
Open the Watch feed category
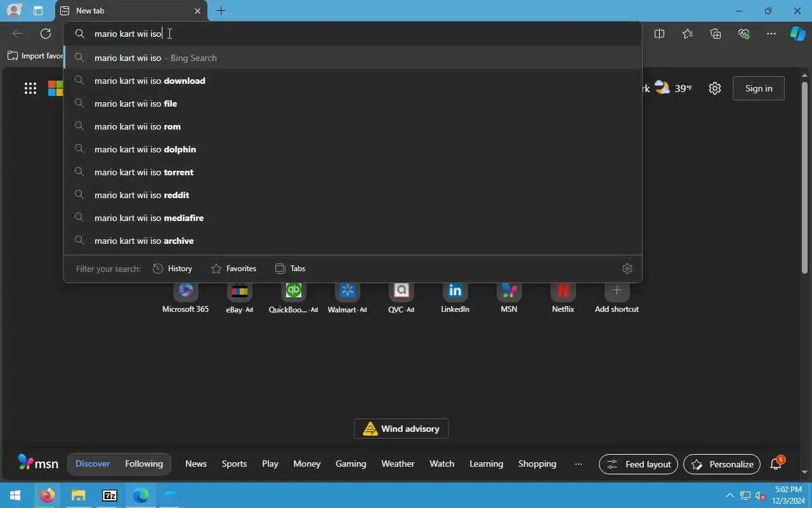tap(442, 464)
